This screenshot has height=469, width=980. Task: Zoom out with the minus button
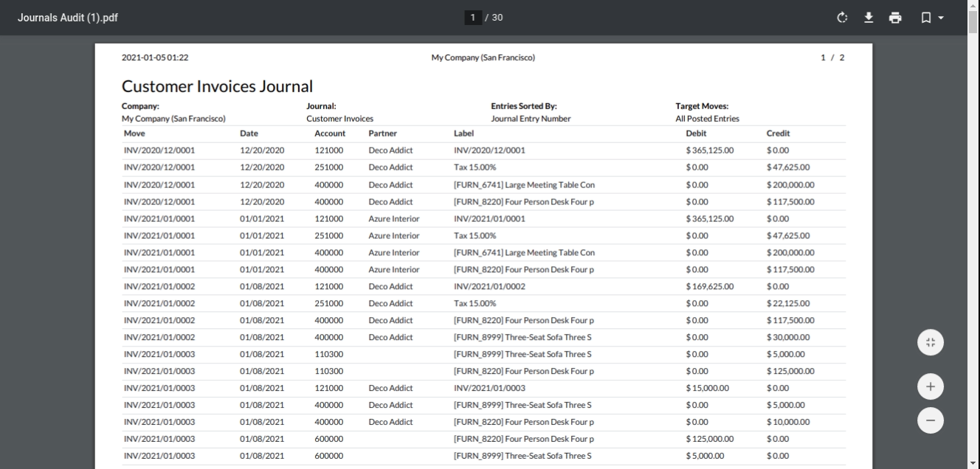[930, 420]
